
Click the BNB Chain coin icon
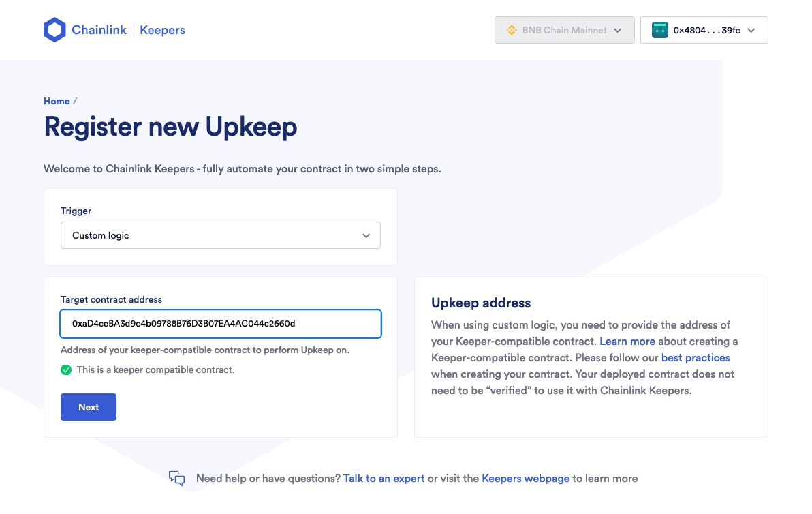(x=512, y=31)
